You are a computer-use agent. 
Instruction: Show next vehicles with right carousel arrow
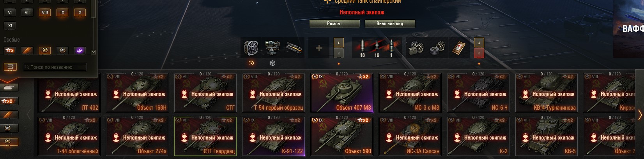pos(640,115)
